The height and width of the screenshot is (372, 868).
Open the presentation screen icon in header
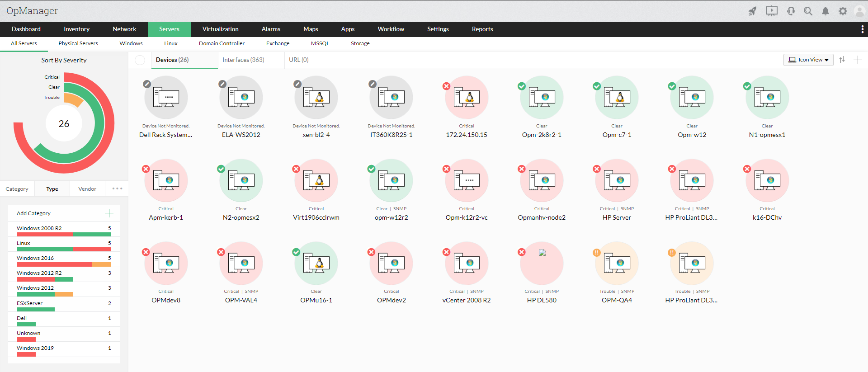click(772, 11)
